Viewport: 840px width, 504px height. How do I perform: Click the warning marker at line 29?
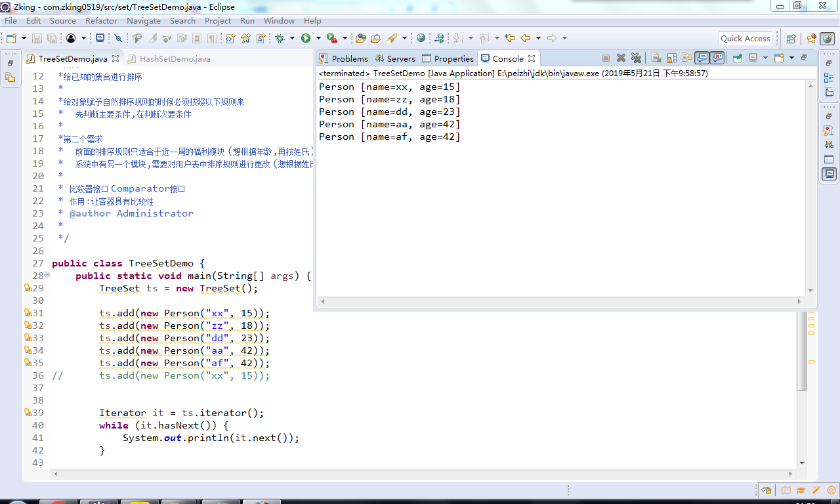pos(28,287)
